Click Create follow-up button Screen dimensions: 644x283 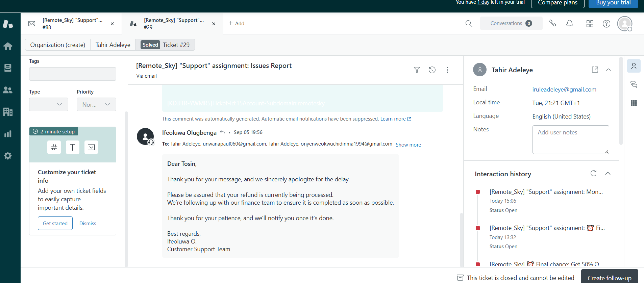coord(610,277)
